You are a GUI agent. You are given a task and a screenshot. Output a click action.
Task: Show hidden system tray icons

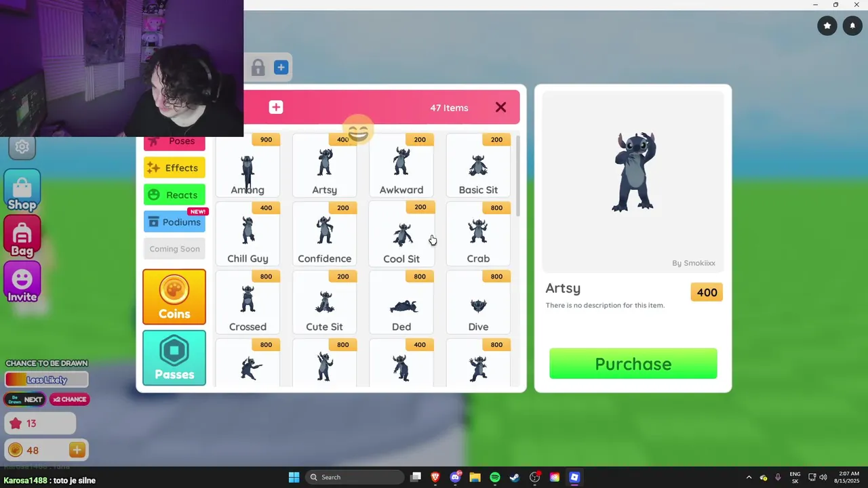pos(749,477)
